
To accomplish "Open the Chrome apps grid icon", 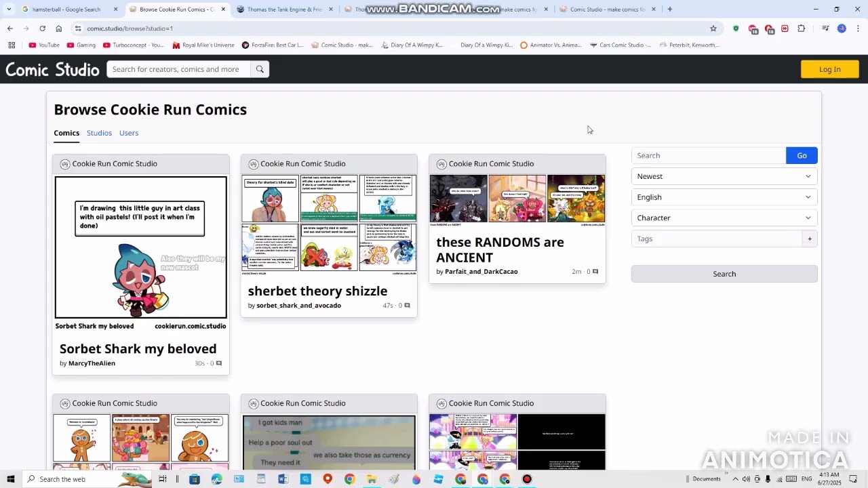I will click(x=12, y=45).
